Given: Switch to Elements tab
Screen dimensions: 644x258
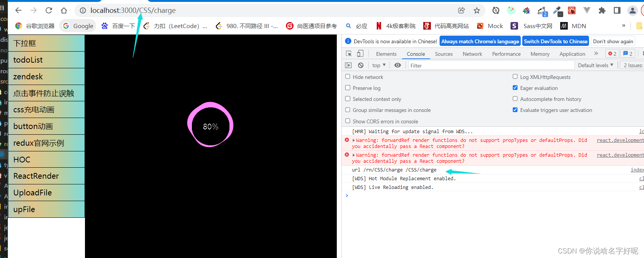Looking at the screenshot, I should pos(386,54).
